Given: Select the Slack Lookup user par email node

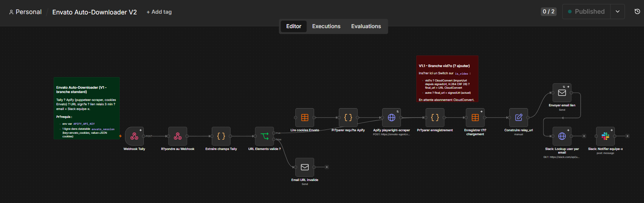Looking at the screenshot, I should (562, 136).
